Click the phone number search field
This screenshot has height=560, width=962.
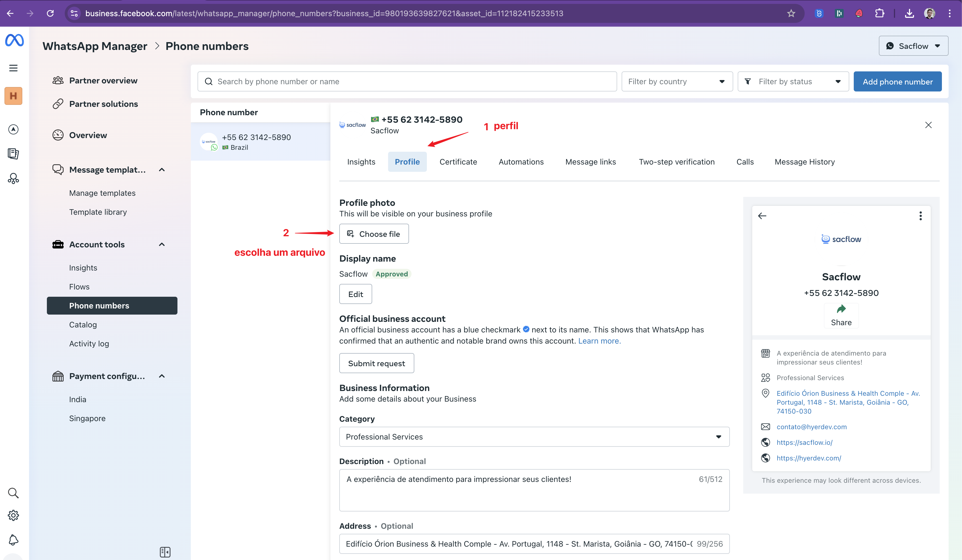click(x=407, y=82)
